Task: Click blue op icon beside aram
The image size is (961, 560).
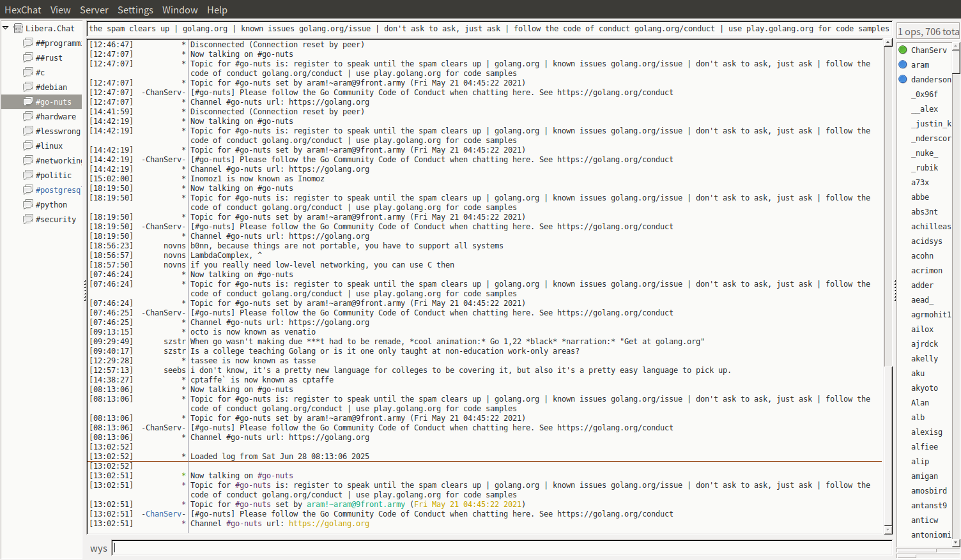Action: pyautogui.click(x=903, y=64)
